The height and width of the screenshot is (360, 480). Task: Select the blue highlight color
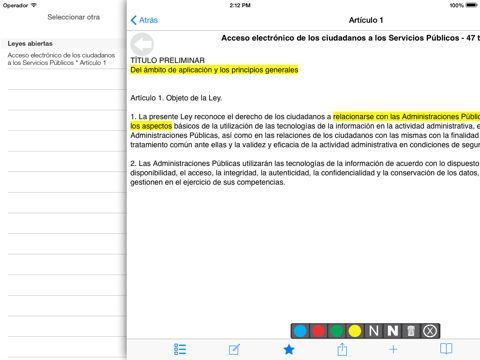[x=300, y=331]
